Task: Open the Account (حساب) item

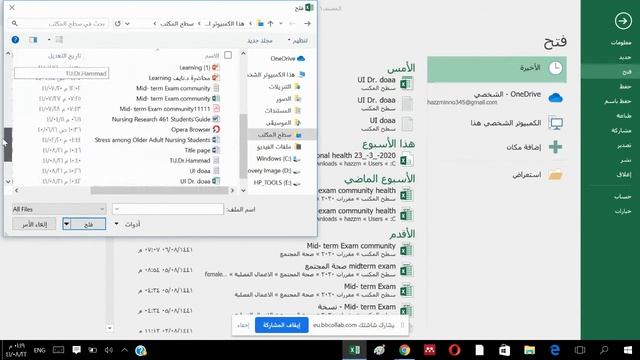Action: [x=623, y=196]
